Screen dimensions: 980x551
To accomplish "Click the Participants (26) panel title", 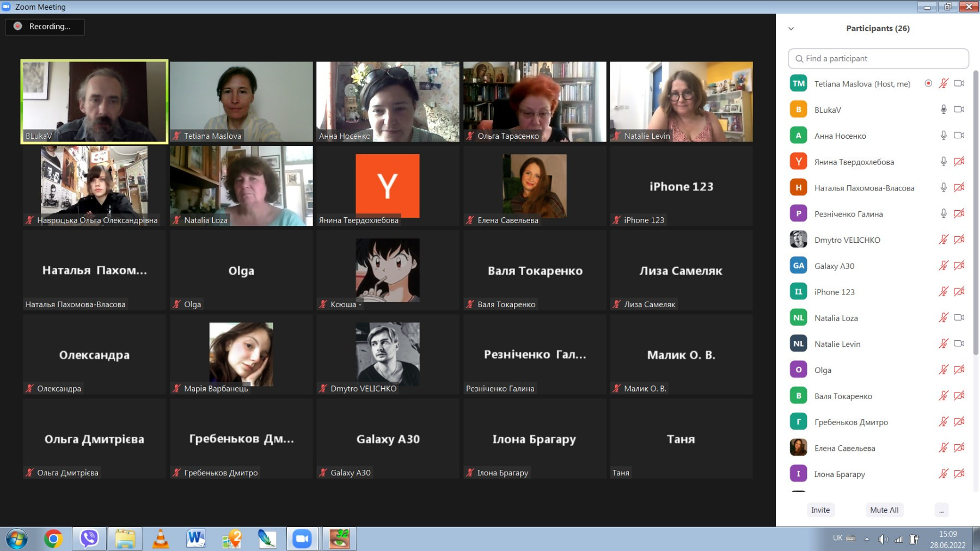I will coord(878,28).
